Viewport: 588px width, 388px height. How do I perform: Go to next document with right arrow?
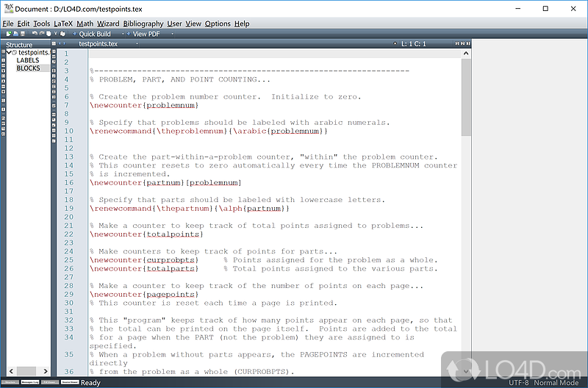(64, 43)
